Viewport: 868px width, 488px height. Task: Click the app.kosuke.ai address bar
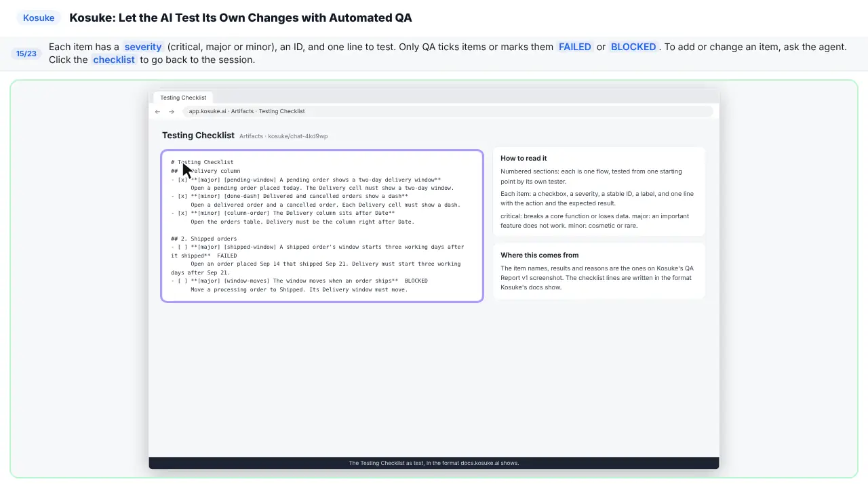tap(448, 111)
